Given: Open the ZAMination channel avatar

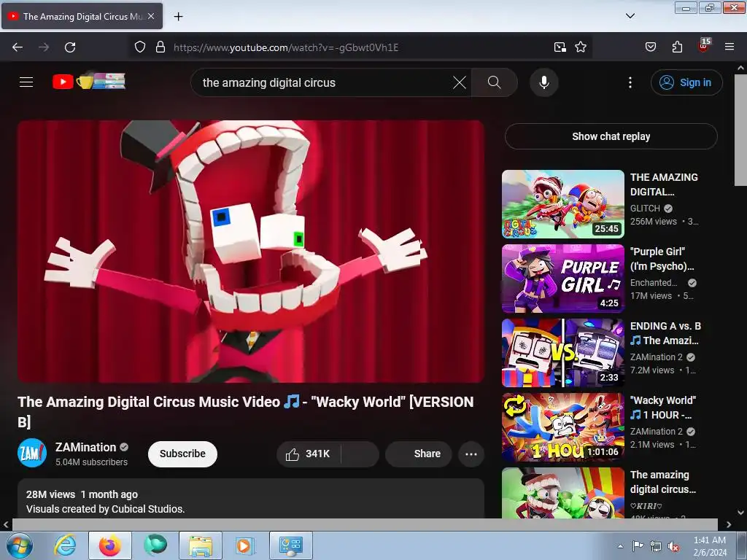Looking at the screenshot, I should (x=32, y=453).
